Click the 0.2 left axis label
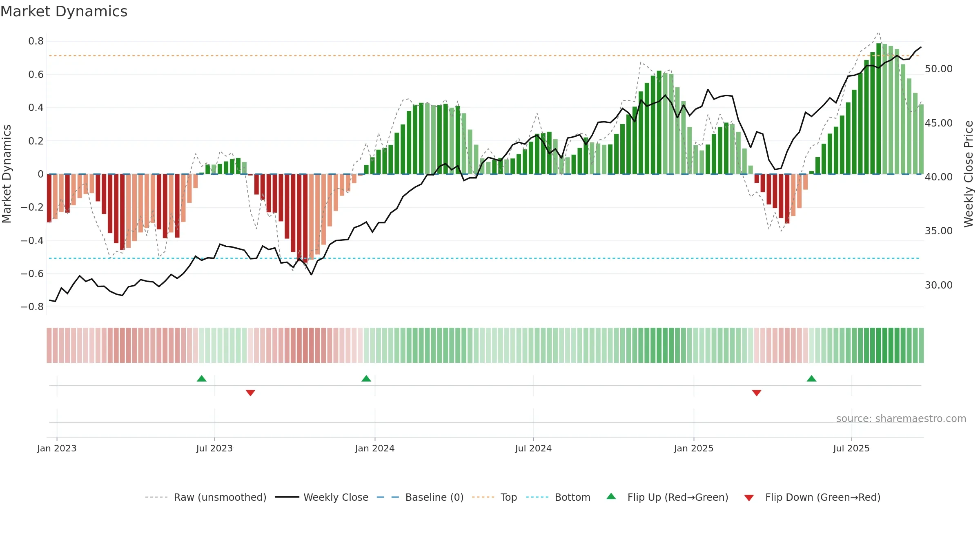This screenshot has height=551, width=980. click(36, 141)
